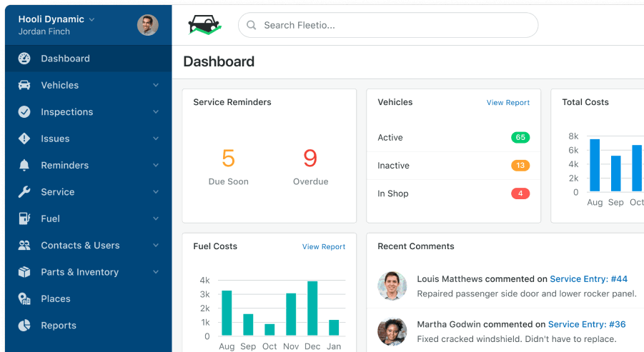Image resolution: width=644 pixels, height=352 pixels.
Task: Expand the Reminders sidebar chevron
Action: 156,165
